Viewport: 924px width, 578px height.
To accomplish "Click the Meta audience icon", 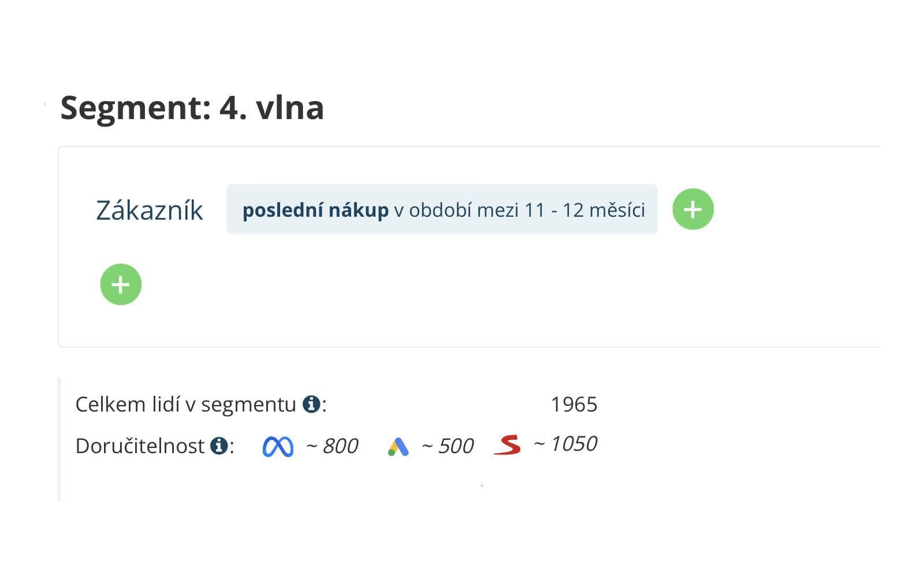I will tap(278, 447).
